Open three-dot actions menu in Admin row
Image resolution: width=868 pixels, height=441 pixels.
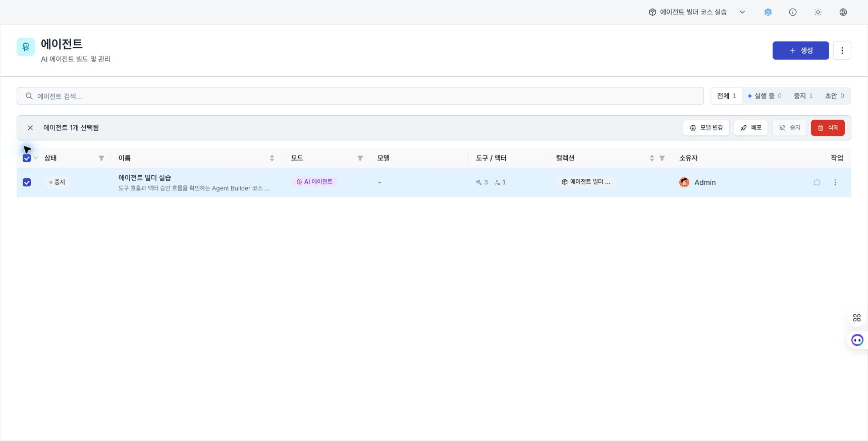(835, 182)
